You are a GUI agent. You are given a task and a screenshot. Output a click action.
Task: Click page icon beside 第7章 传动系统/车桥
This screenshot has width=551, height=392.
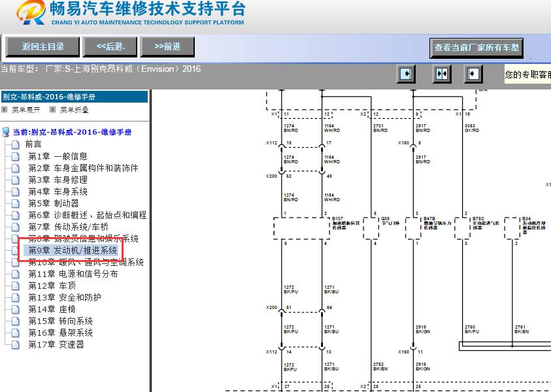[15, 227]
